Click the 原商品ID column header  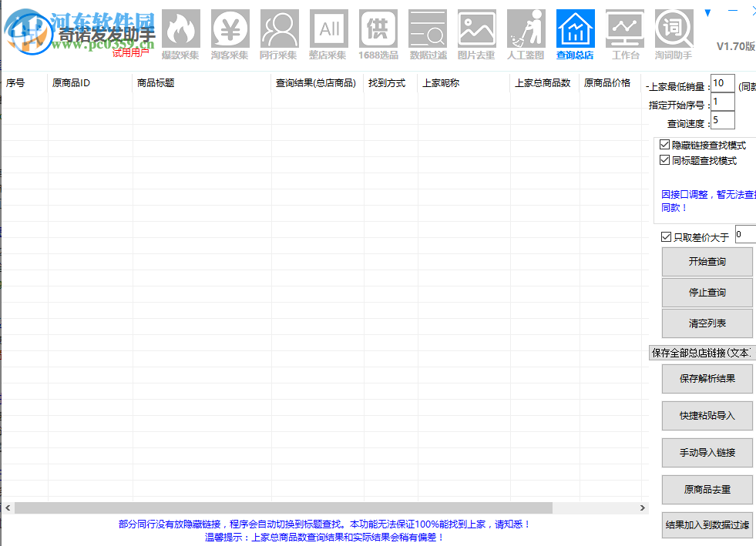90,83
